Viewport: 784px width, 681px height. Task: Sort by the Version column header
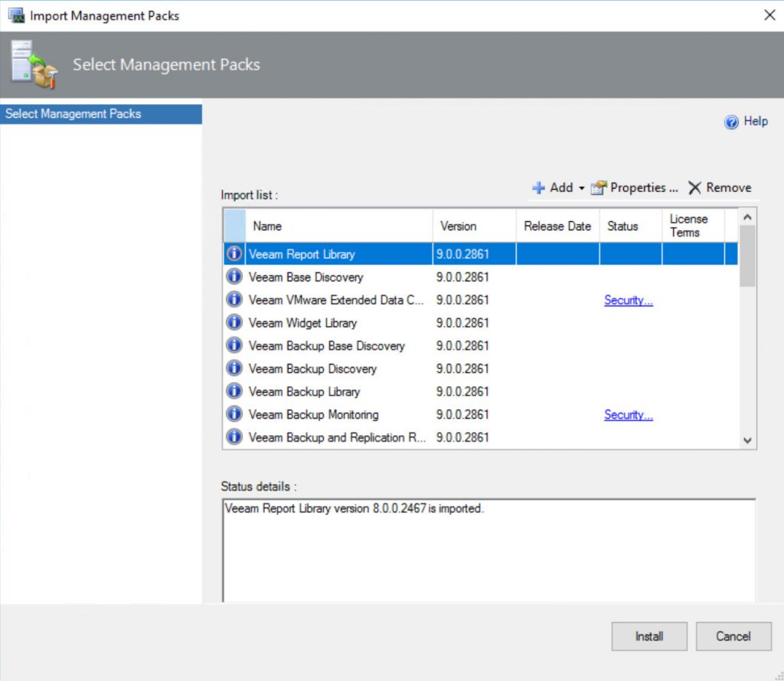tap(474, 226)
